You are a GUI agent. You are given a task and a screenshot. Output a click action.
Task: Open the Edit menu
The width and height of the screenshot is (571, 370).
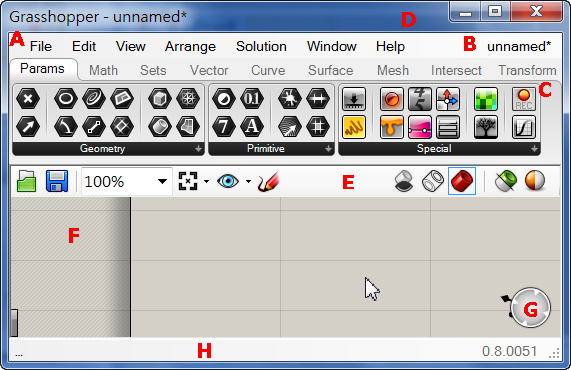tap(84, 47)
